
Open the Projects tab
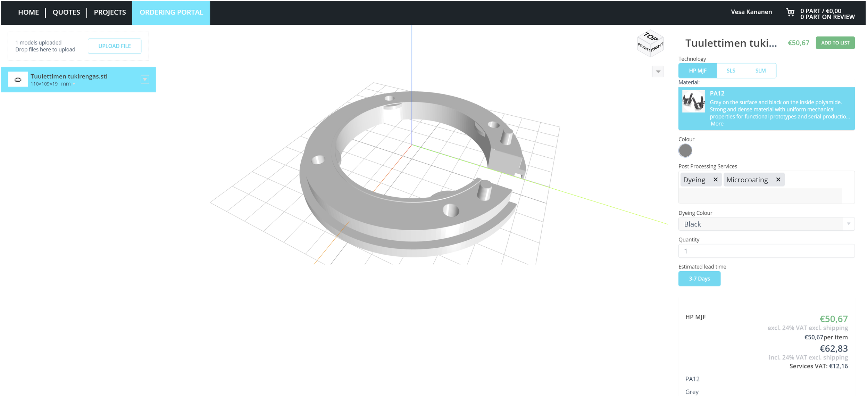coord(110,13)
